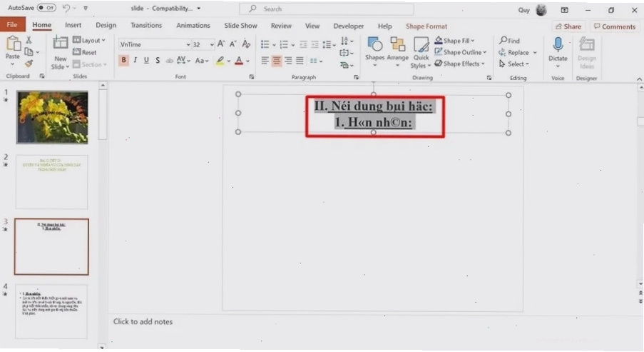Toggle Bold formatting
The image size is (644, 352).
(123, 61)
